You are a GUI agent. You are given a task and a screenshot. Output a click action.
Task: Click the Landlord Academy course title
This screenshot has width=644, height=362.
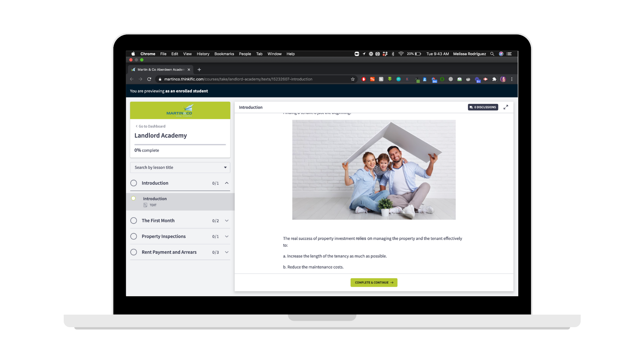click(x=161, y=135)
